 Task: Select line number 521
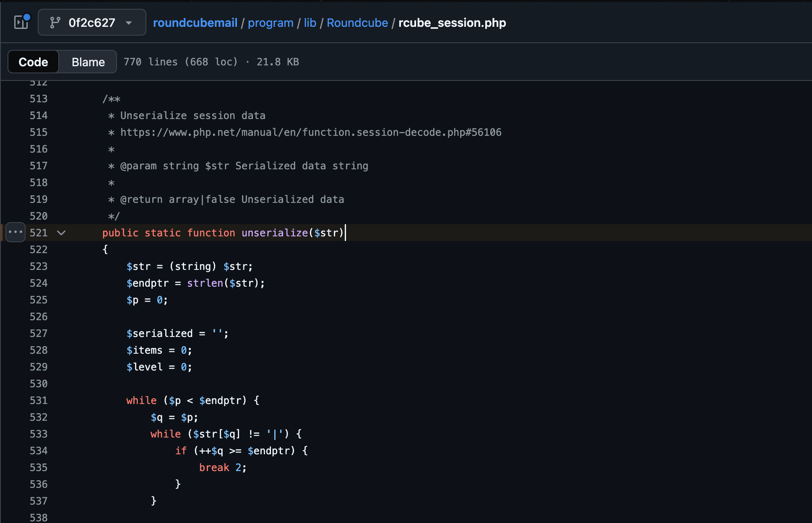click(x=39, y=233)
